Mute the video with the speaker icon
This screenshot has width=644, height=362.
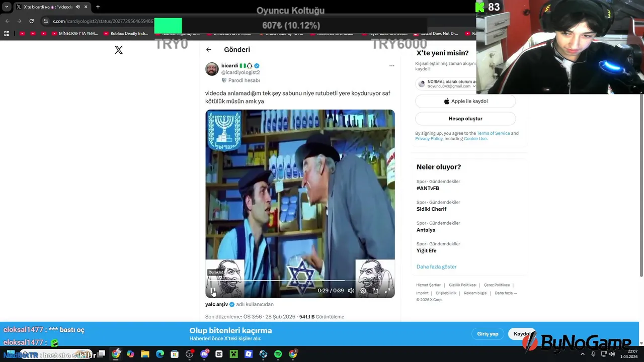(351, 291)
